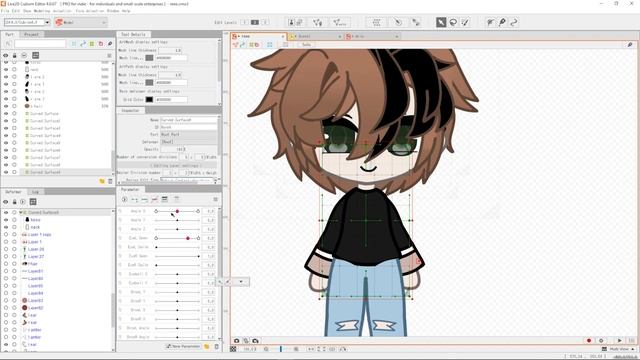The height and width of the screenshot is (360, 640).
Task: Open the Model workspace dropdown
Action: click(x=80, y=22)
